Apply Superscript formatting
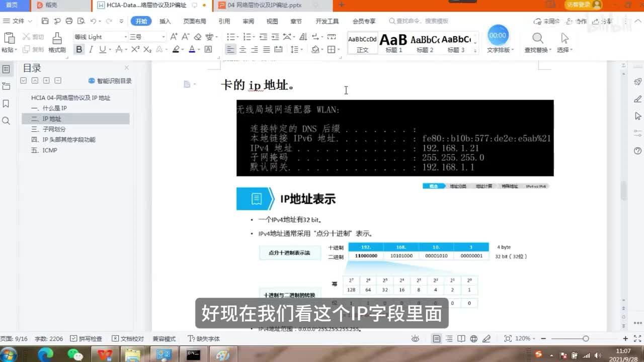Screen dimensions: 644x362 coord(135,49)
